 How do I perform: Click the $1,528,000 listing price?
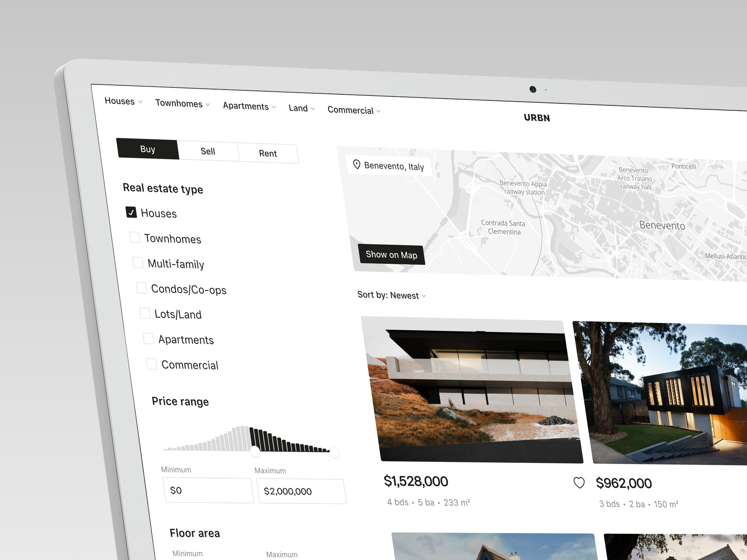(416, 481)
